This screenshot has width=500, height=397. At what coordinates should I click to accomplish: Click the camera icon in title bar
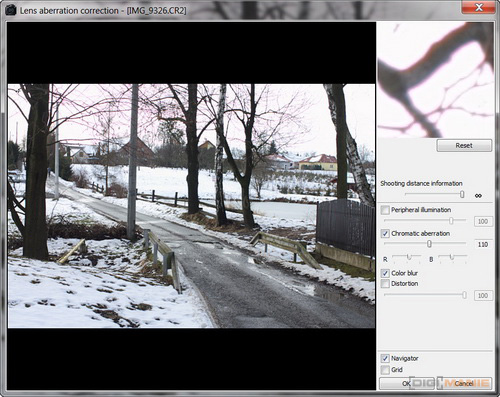(10, 10)
